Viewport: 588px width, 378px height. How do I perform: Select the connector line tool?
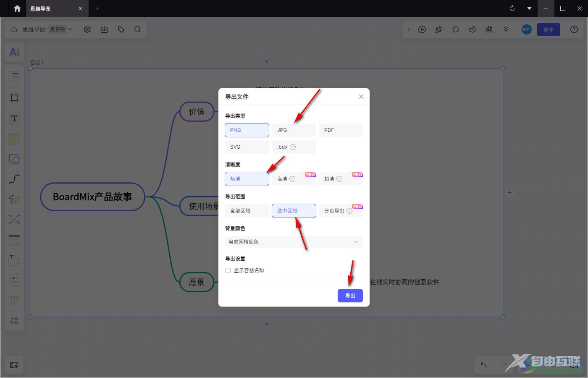pos(14,179)
